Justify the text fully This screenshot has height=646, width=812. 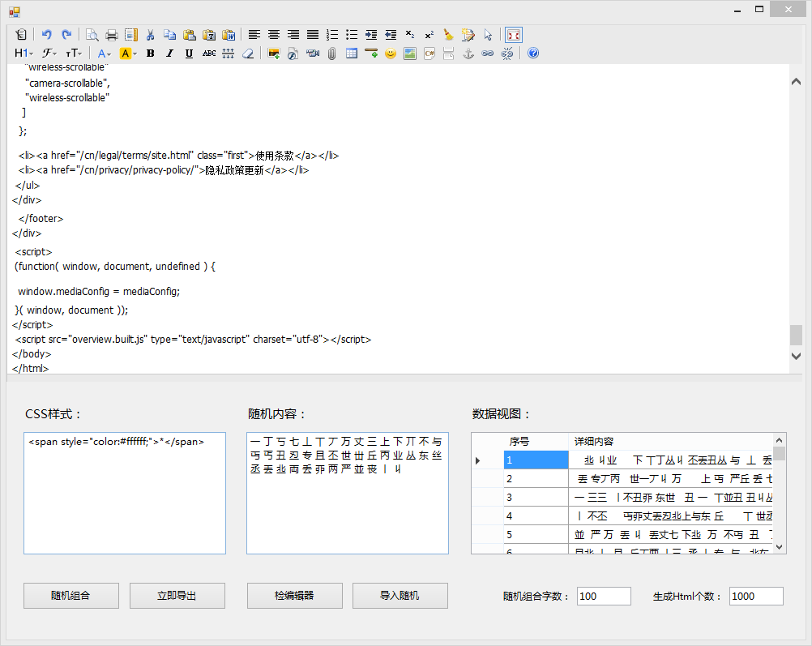click(313, 35)
